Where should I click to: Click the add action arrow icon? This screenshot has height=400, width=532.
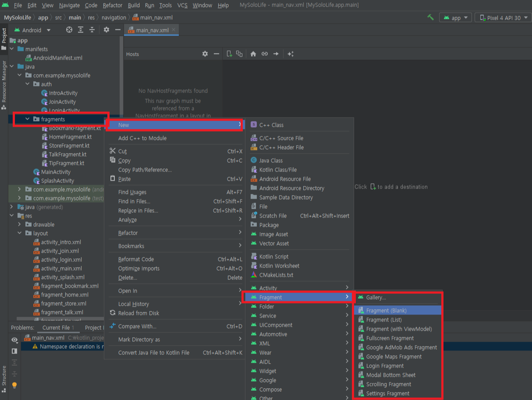point(276,54)
